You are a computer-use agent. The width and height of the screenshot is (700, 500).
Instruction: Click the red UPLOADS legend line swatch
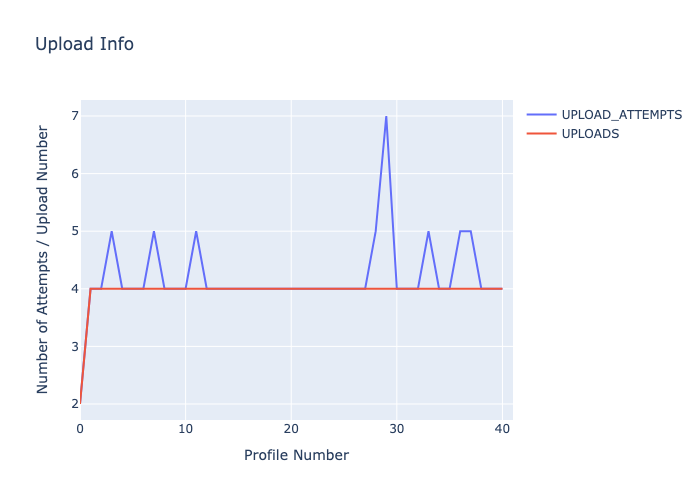point(541,134)
